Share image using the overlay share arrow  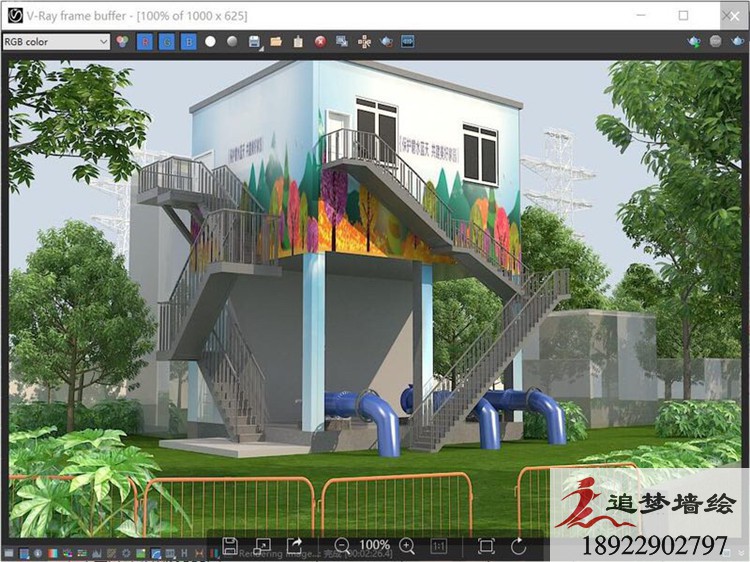coord(294,546)
